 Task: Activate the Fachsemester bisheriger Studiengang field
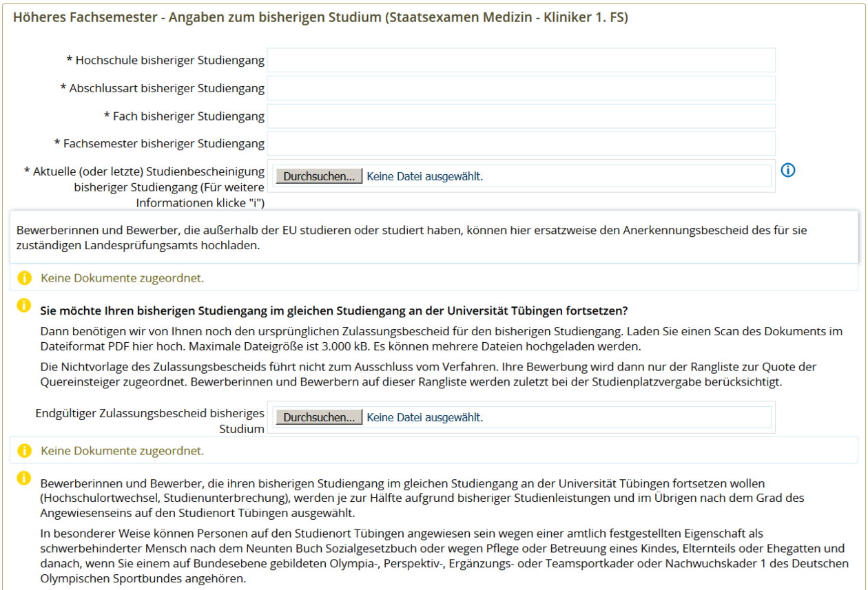pyautogui.click(x=521, y=144)
